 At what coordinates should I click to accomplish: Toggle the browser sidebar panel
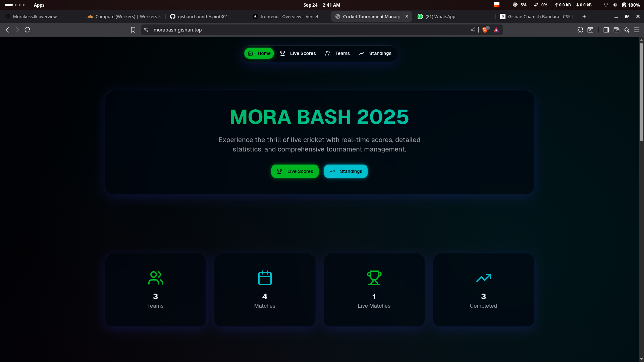(x=606, y=30)
